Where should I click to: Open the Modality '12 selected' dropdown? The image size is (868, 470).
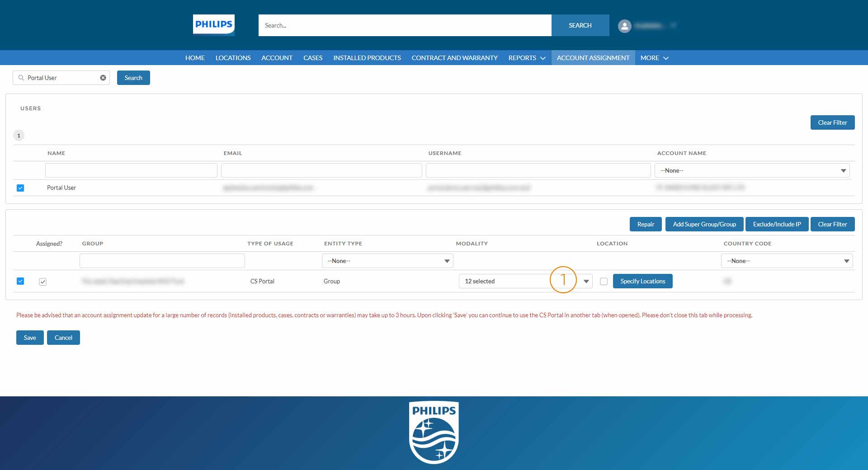point(525,281)
